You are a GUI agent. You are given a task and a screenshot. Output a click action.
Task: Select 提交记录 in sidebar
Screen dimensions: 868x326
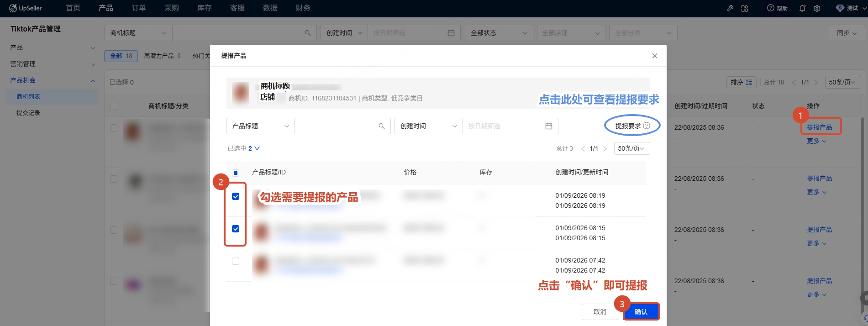28,113
